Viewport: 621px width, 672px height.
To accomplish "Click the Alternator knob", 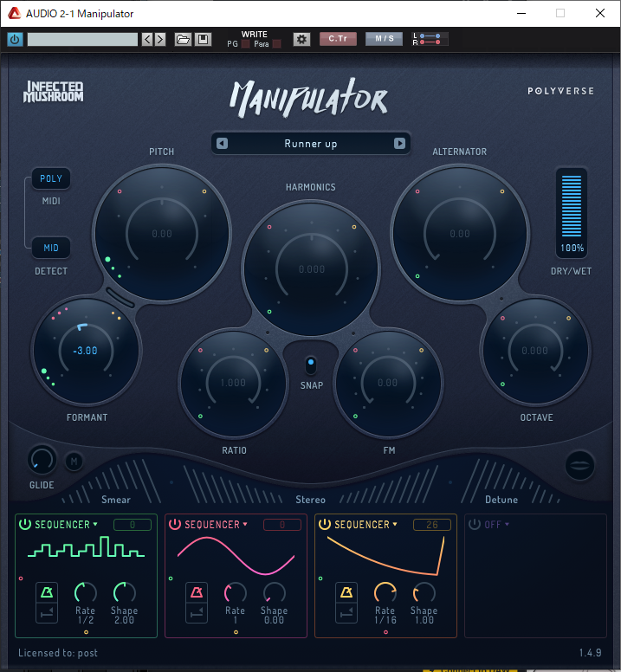I will click(460, 234).
